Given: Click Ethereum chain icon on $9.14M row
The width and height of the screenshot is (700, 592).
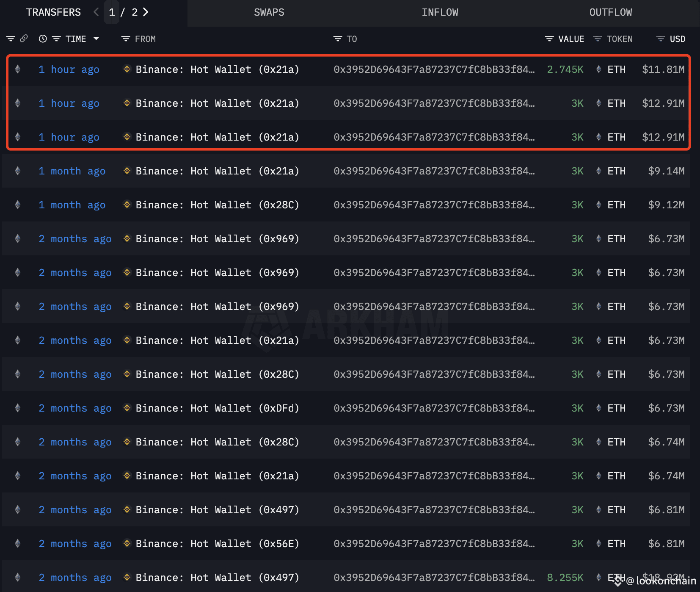Looking at the screenshot, I should pos(18,171).
